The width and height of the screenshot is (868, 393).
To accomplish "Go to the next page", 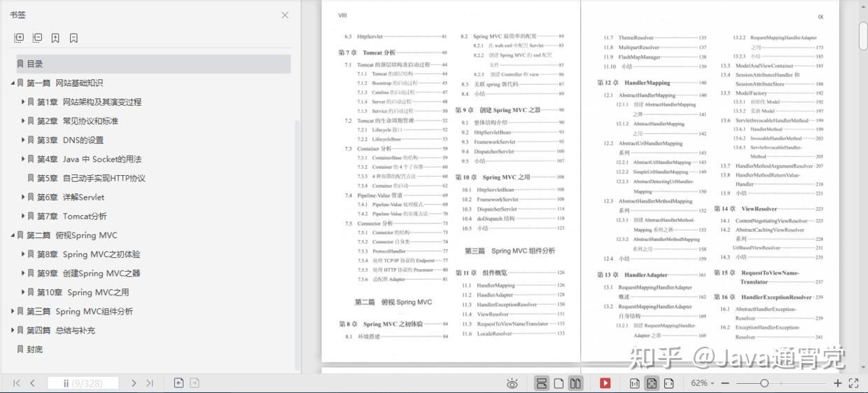I will point(134,383).
